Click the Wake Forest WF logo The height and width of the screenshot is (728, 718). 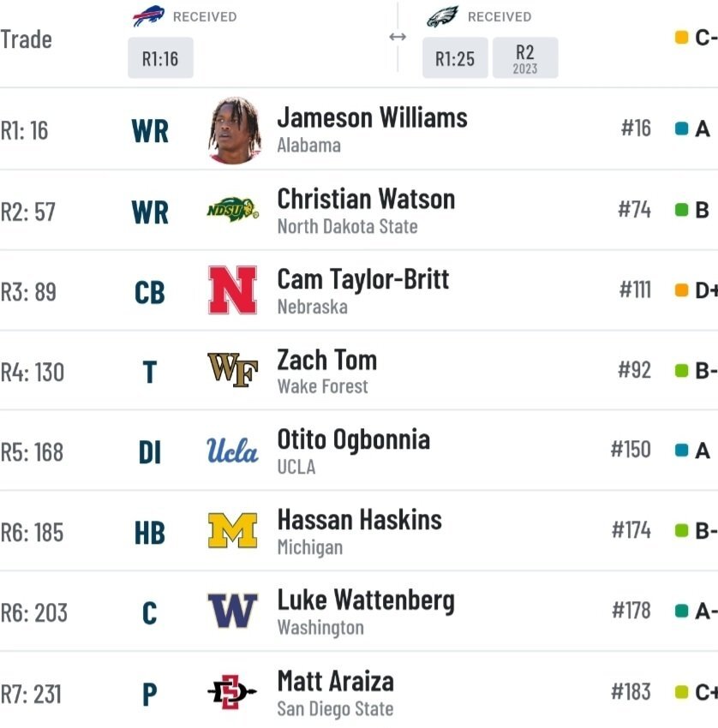[233, 370]
